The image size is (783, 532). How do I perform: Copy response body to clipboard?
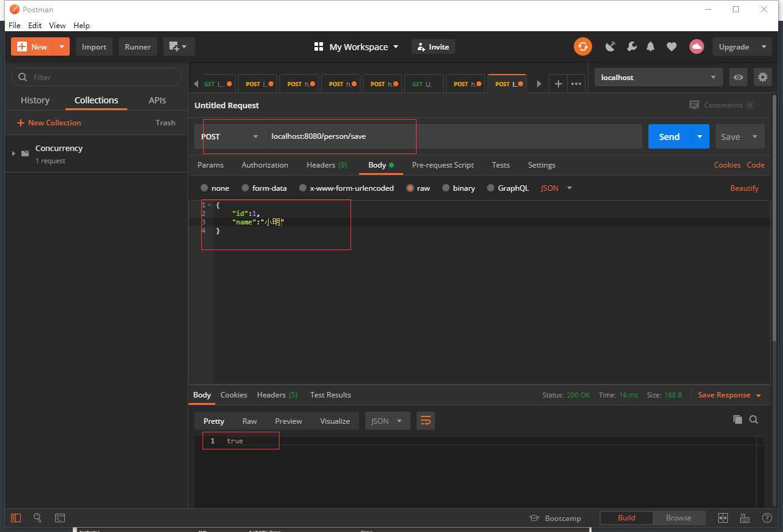pyautogui.click(x=737, y=419)
